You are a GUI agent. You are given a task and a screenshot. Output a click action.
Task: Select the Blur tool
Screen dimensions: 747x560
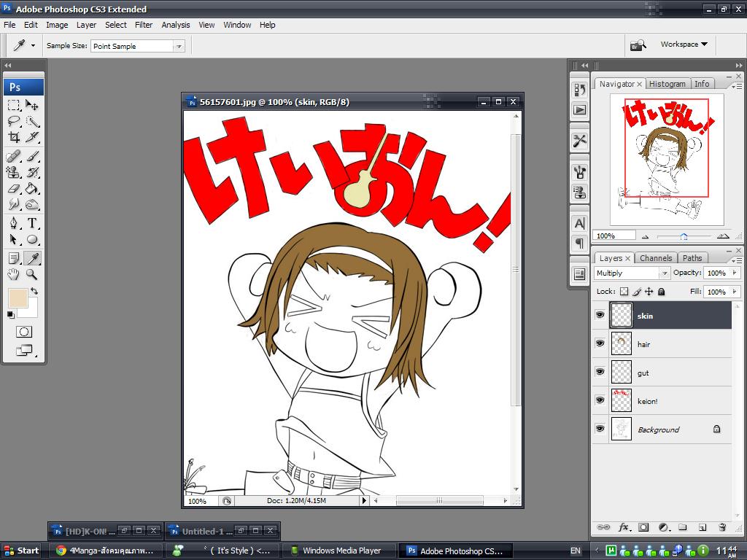[x=14, y=205]
